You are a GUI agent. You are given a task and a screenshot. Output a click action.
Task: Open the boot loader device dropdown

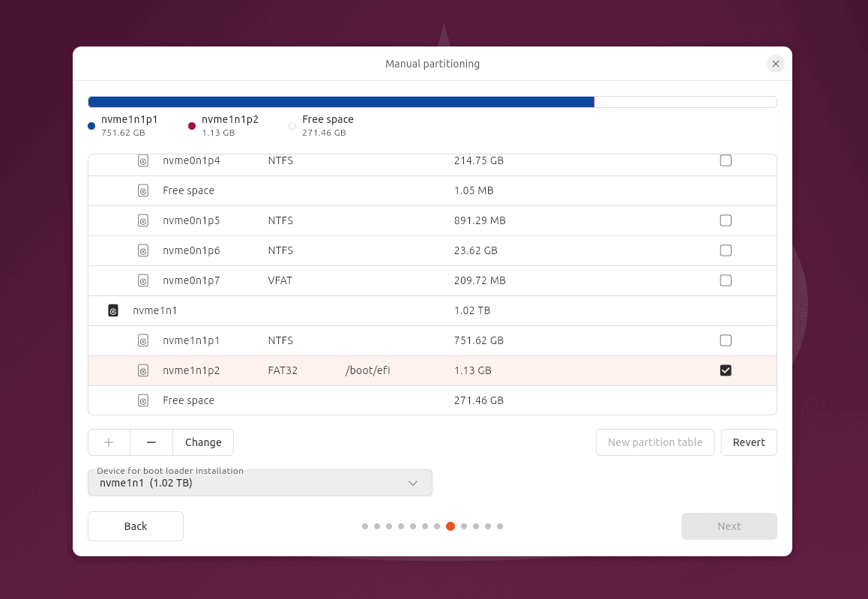[259, 483]
